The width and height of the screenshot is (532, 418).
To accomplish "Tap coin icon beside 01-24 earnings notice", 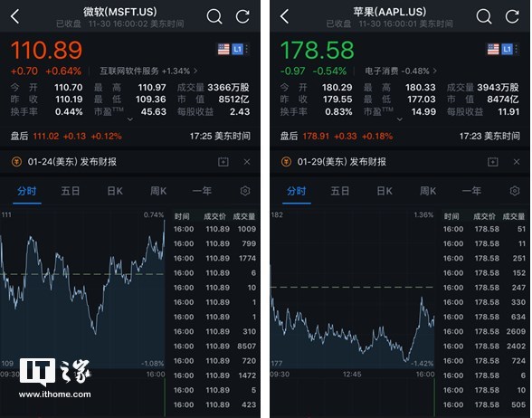I will tap(16, 161).
